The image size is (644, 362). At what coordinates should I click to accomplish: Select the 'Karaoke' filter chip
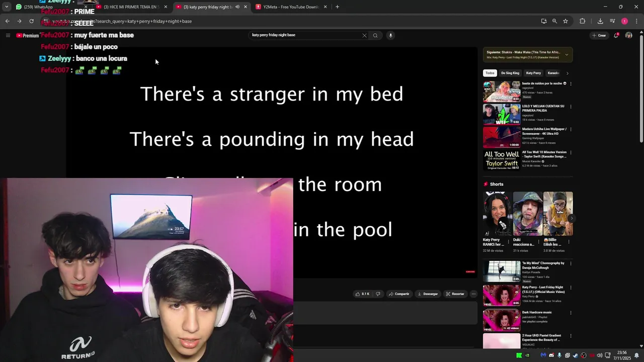553,73
